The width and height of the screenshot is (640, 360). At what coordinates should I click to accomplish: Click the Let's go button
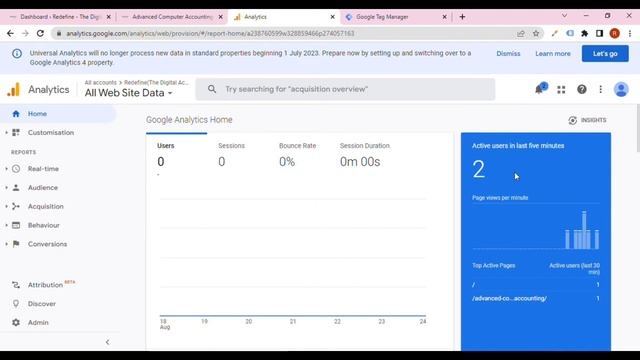605,53
